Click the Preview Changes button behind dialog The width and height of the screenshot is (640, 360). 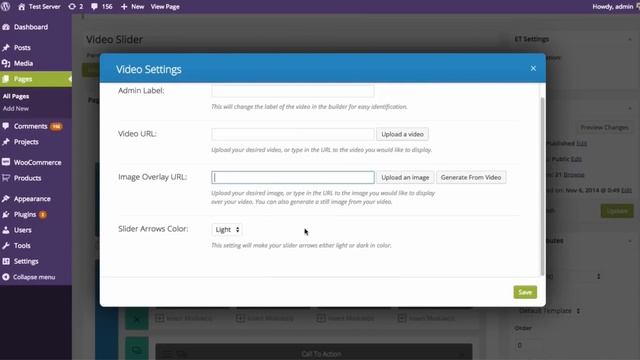(604, 128)
